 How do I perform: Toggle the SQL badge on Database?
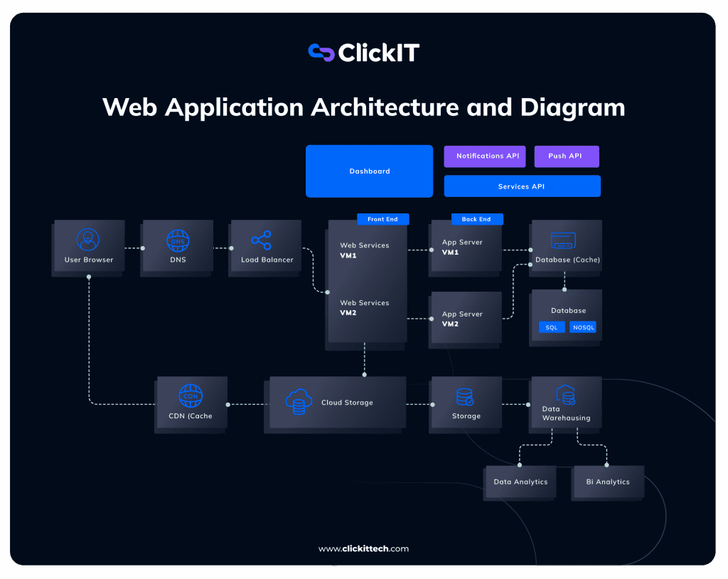click(x=552, y=327)
